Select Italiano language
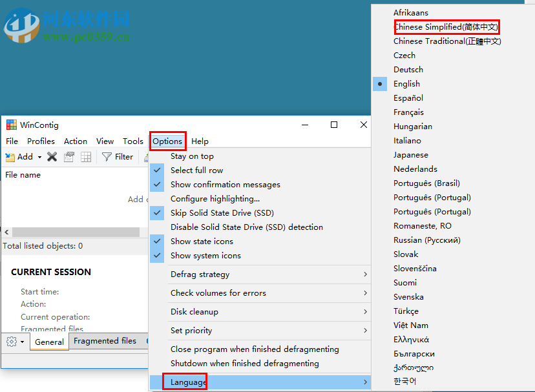The width and height of the screenshot is (535, 392). [407, 141]
